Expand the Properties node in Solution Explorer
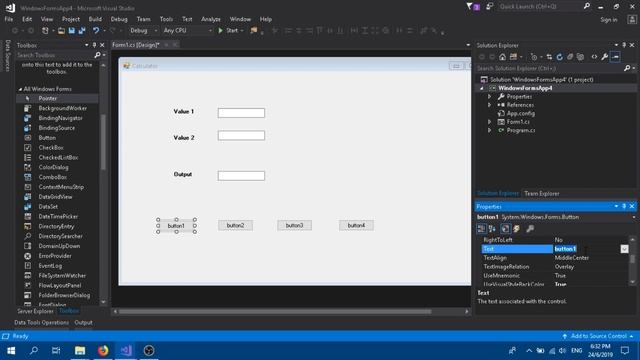640x360 pixels. pyautogui.click(x=489, y=97)
